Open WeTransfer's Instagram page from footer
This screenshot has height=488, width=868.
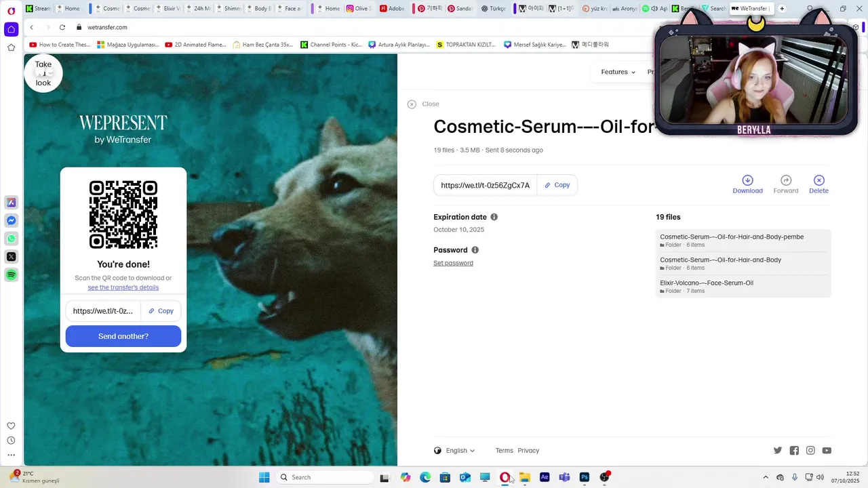click(810, 451)
